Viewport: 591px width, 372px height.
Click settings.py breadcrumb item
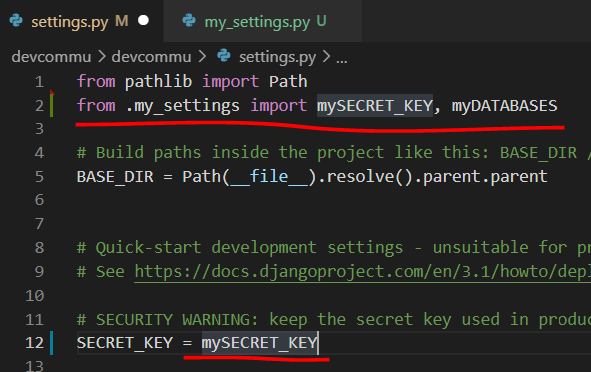(277, 58)
